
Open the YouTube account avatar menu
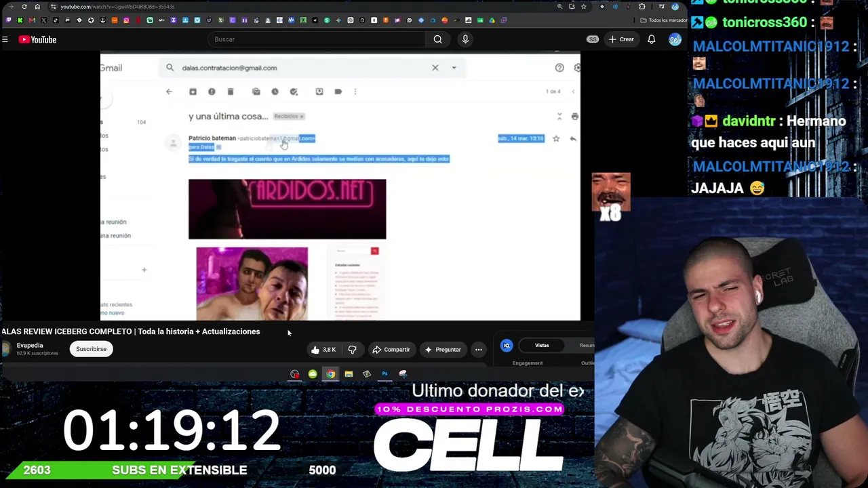(x=675, y=39)
